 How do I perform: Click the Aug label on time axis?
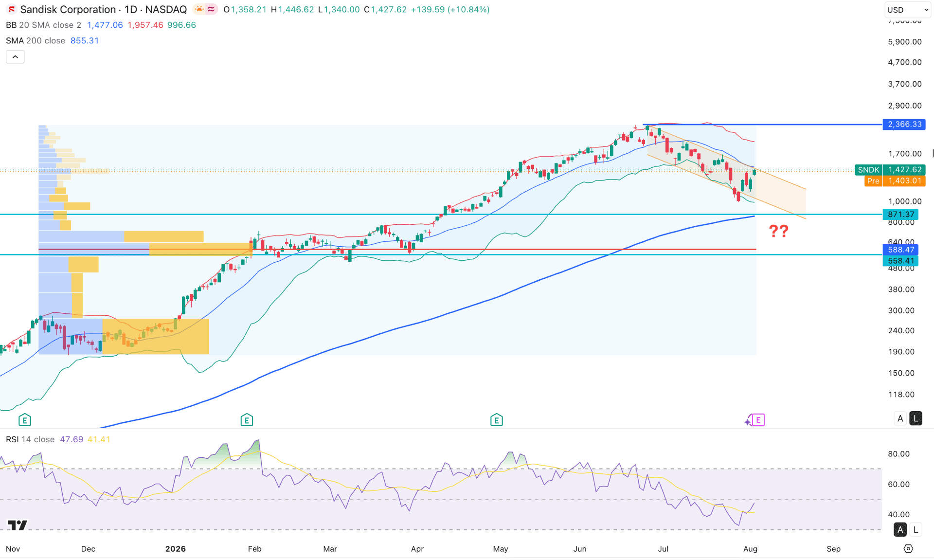pyautogui.click(x=751, y=549)
